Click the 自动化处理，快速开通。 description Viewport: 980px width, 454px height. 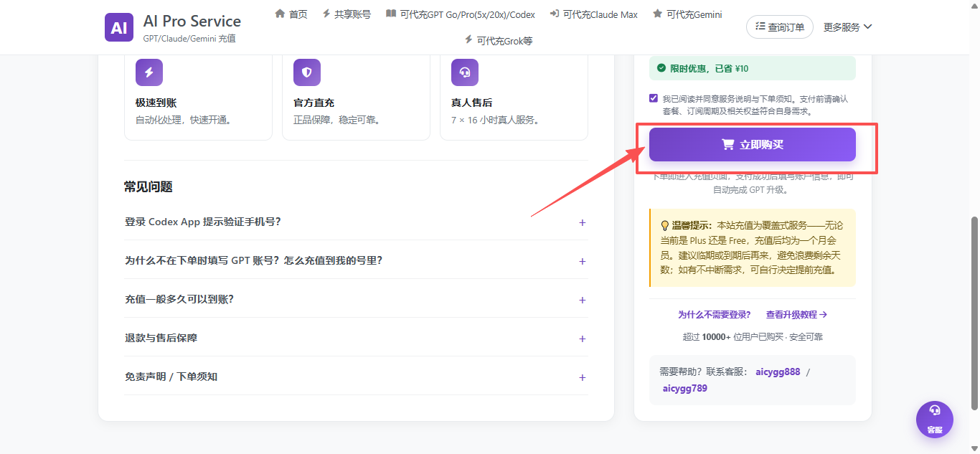[184, 120]
